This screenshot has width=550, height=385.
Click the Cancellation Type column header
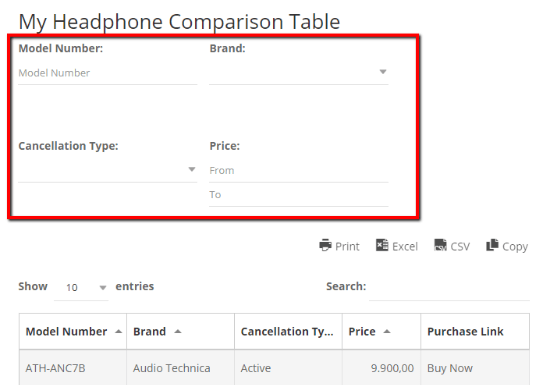tap(288, 332)
